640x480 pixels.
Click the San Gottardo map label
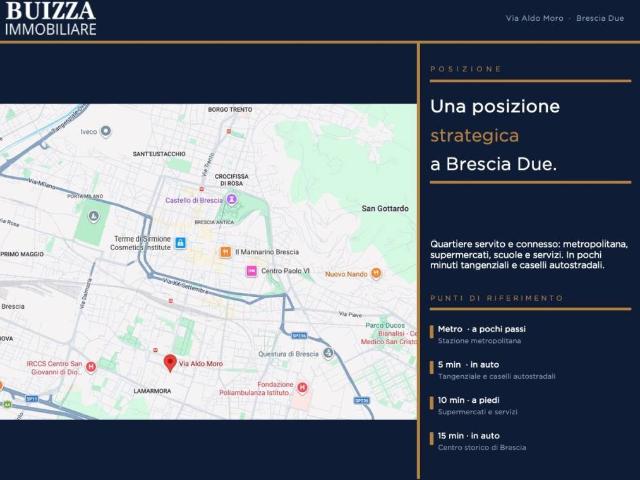click(x=385, y=209)
